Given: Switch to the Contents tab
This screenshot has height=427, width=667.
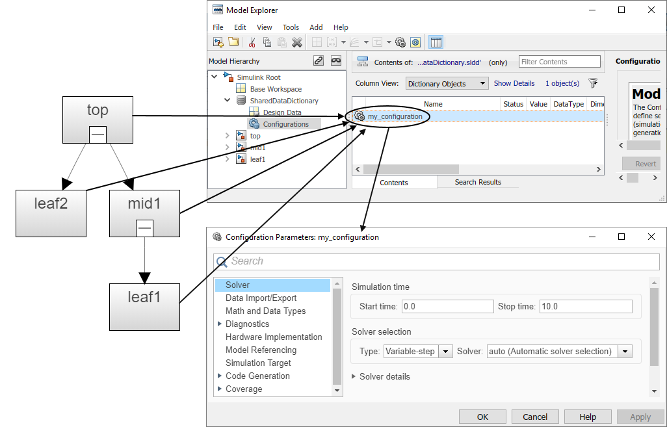Looking at the screenshot, I should pyautogui.click(x=394, y=182).
